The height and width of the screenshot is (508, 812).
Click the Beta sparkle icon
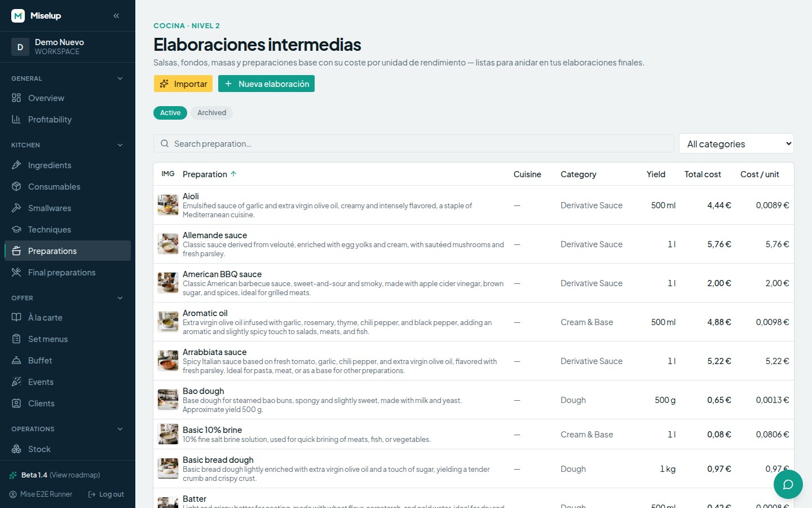[13, 475]
